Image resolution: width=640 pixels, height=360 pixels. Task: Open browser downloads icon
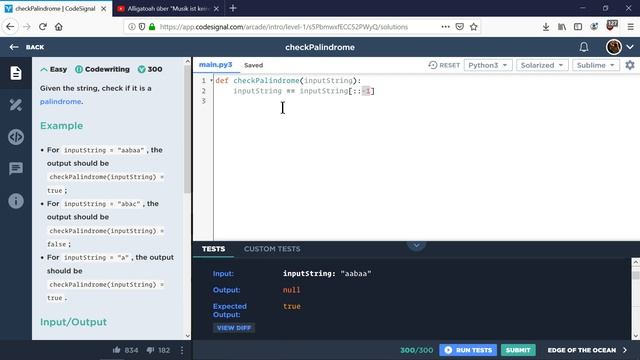(546, 27)
